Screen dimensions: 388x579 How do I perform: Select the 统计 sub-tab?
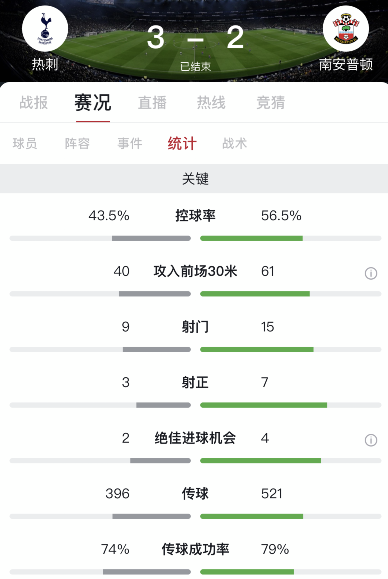182,143
